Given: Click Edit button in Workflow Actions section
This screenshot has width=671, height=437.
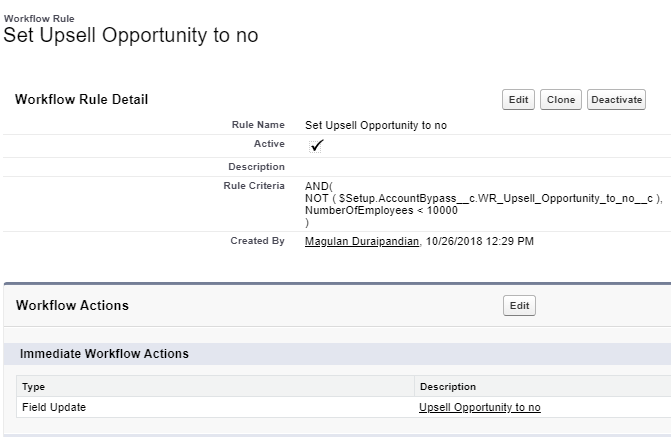Looking at the screenshot, I should pyautogui.click(x=519, y=306).
